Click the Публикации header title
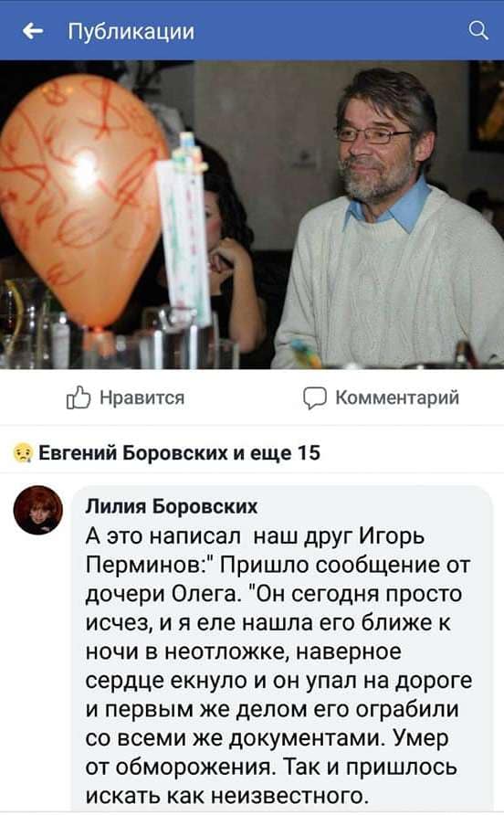Image resolution: width=504 pixels, height=815 pixels. [131, 31]
